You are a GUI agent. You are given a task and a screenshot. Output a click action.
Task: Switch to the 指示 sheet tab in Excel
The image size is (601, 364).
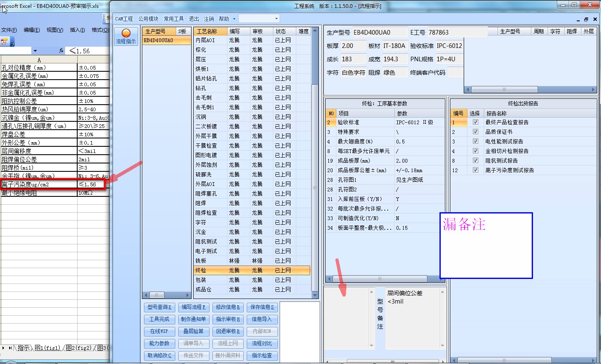(x=23, y=348)
